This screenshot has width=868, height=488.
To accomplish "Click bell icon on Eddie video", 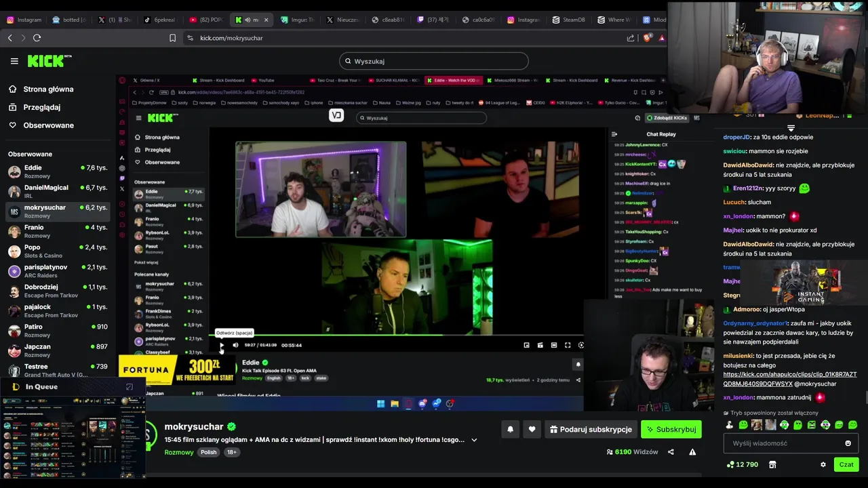I will pyautogui.click(x=578, y=365).
